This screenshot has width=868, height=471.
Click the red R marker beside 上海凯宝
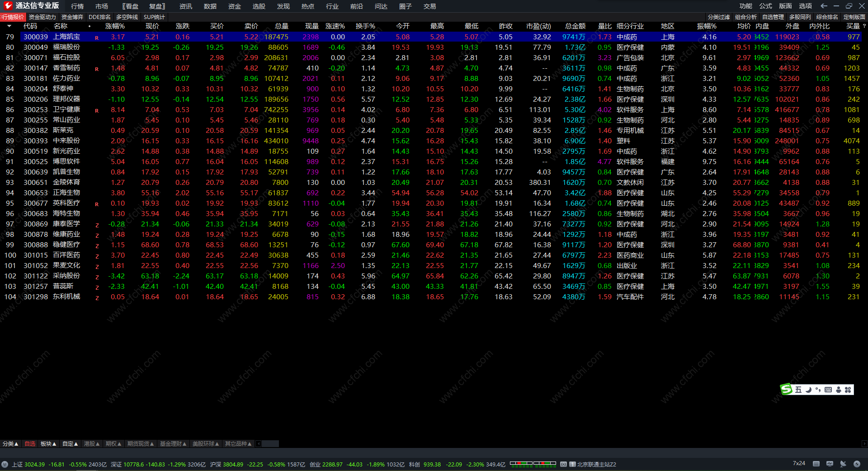[x=97, y=38]
